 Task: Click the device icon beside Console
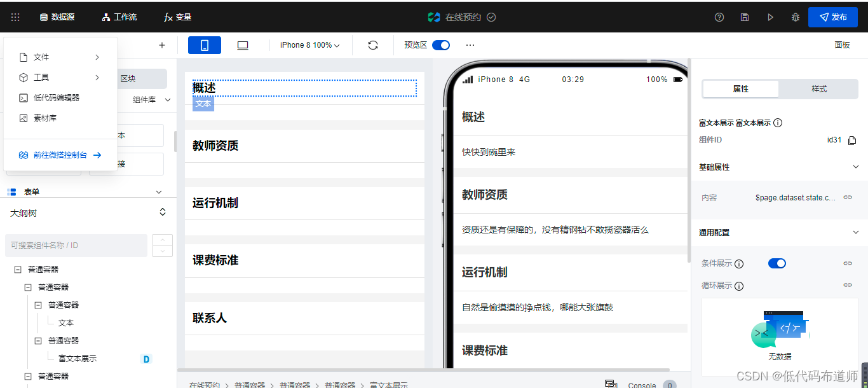pyautogui.click(x=611, y=384)
